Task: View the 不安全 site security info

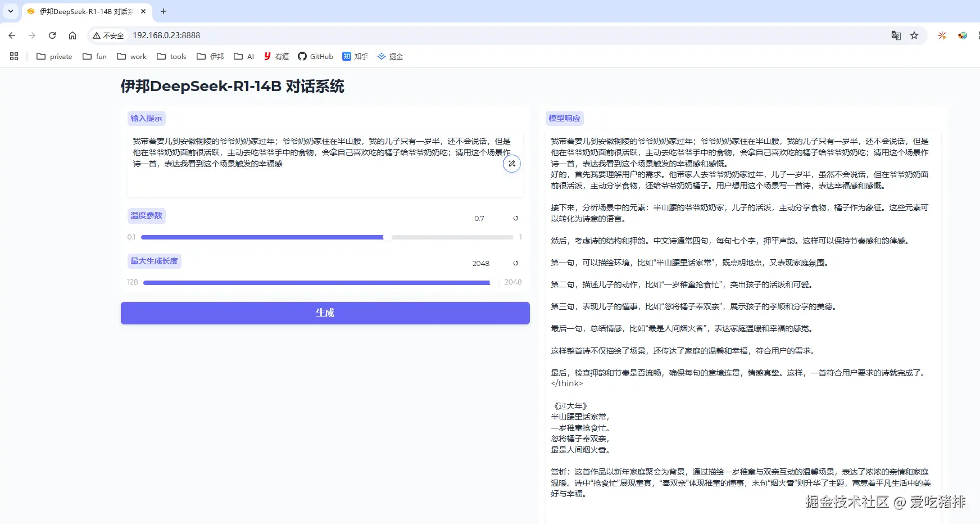Action: pos(108,35)
